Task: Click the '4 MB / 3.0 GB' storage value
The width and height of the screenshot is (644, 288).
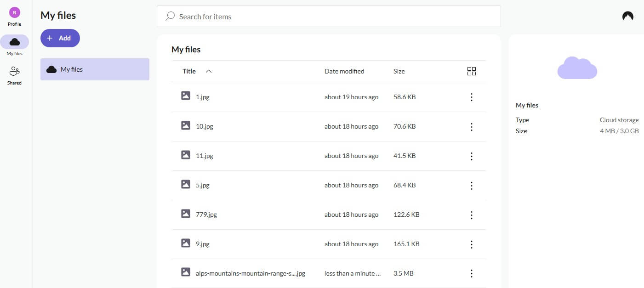Action: pyautogui.click(x=619, y=131)
